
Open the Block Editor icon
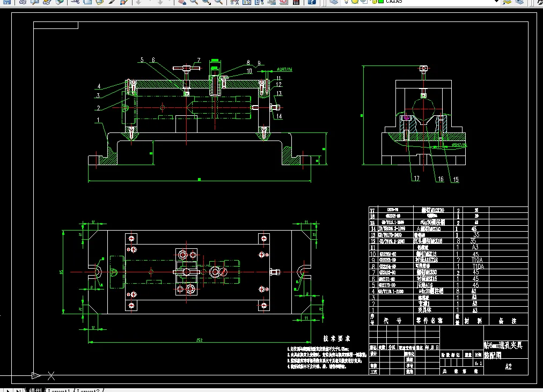click(124, 2)
